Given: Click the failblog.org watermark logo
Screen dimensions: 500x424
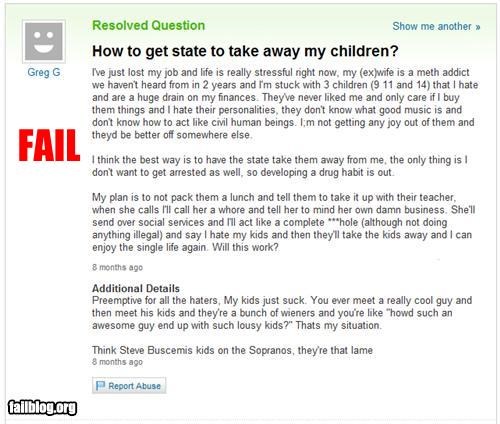Looking at the screenshot, I should coord(42,407).
